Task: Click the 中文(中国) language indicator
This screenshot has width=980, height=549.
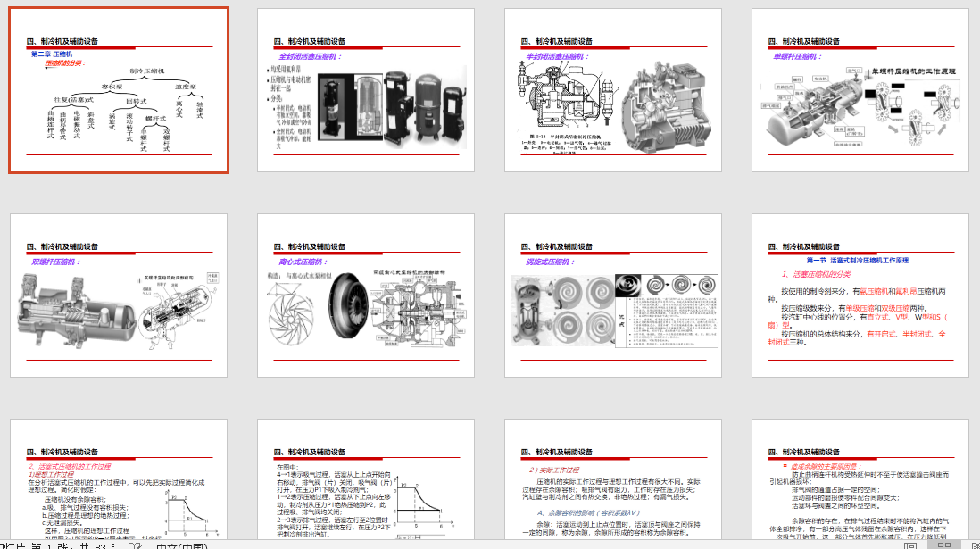Action: (182, 545)
